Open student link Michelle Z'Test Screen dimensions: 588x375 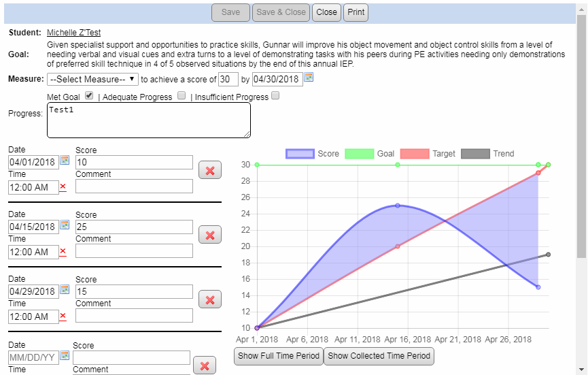click(74, 33)
